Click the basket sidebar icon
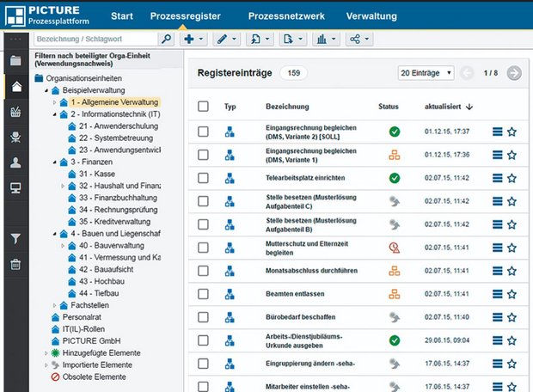The image size is (533, 392). pos(15,112)
